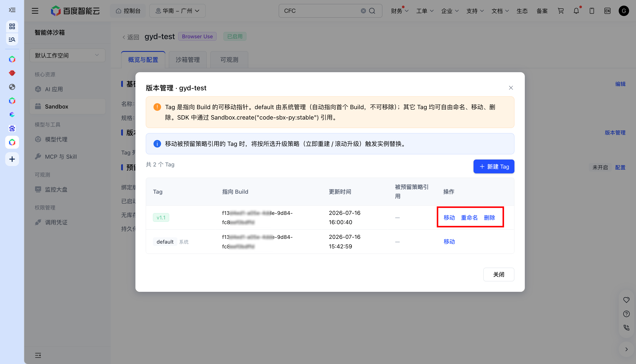Click the help question-mark icon
This screenshot has height=364, width=636.
[x=626, y=314]
